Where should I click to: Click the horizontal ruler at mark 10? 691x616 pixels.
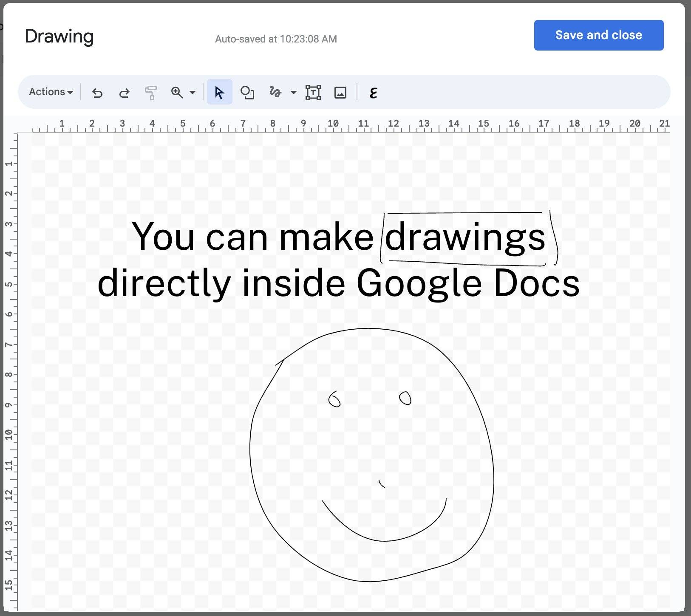click(333, 124)
